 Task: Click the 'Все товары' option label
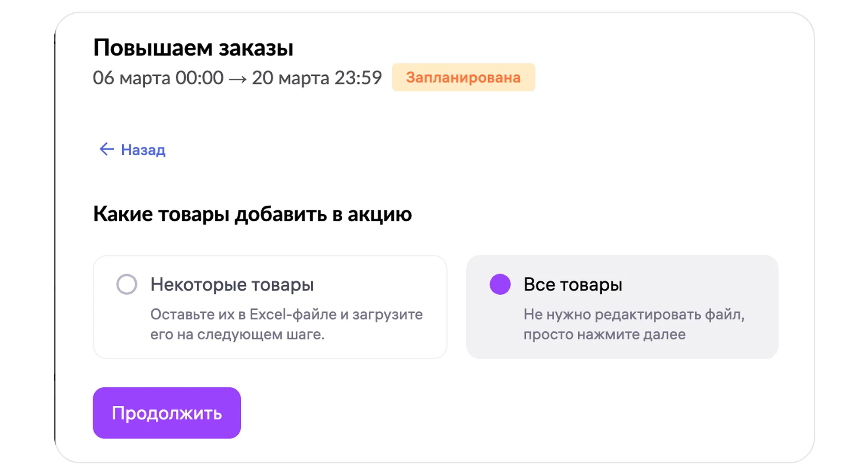pyautogui.click(x=573, y=284)
